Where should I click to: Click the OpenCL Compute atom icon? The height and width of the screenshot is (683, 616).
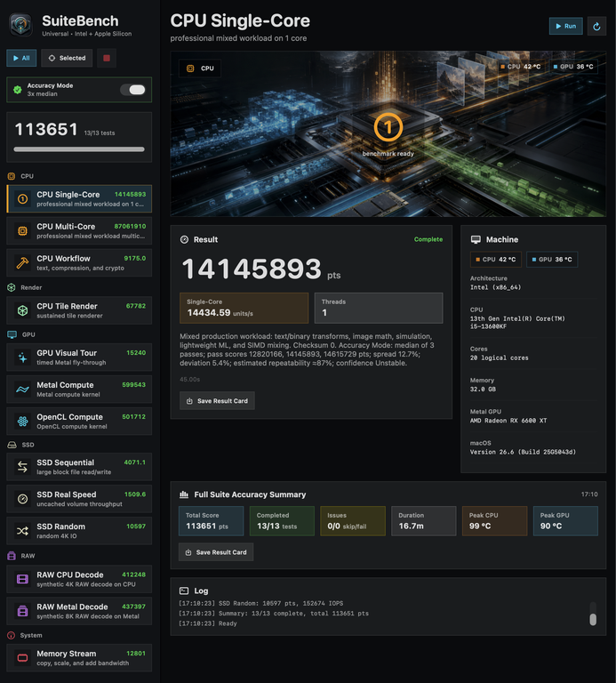click(x=22, y=422)
